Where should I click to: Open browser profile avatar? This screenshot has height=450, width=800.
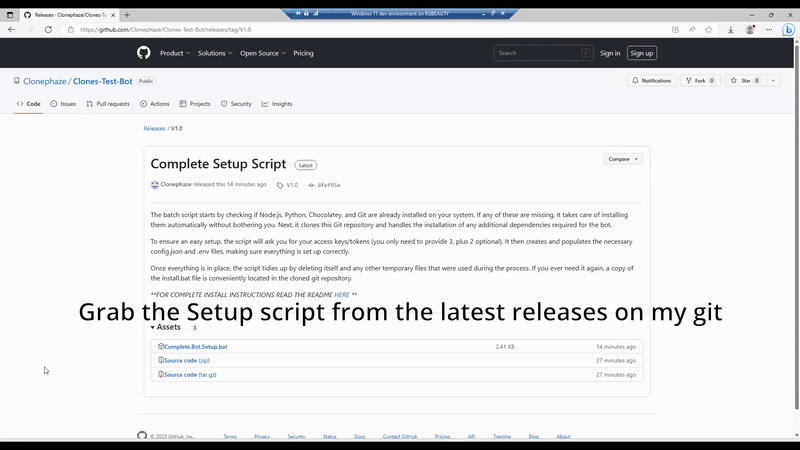(x=750, y=30)
